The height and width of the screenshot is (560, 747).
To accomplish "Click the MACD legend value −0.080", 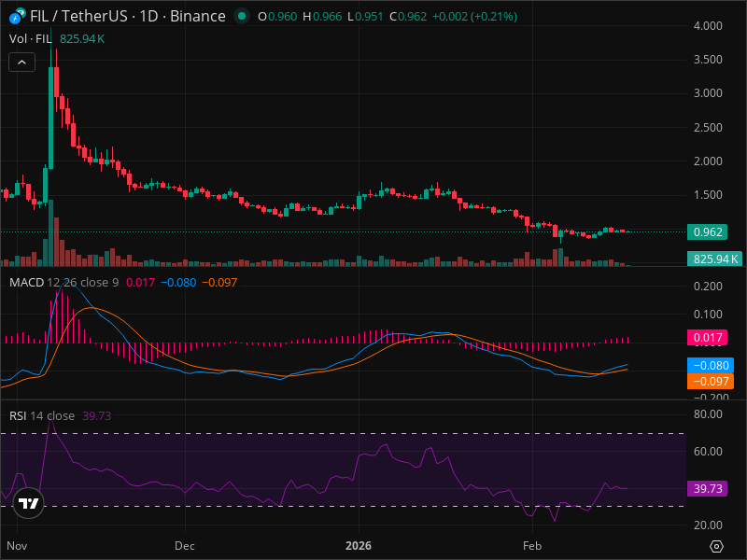I will tap(178, 283).
